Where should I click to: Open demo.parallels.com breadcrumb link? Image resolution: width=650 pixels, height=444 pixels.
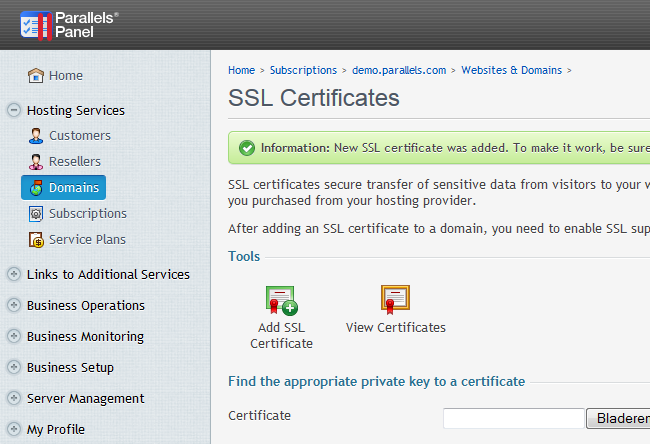pos(400,71)
